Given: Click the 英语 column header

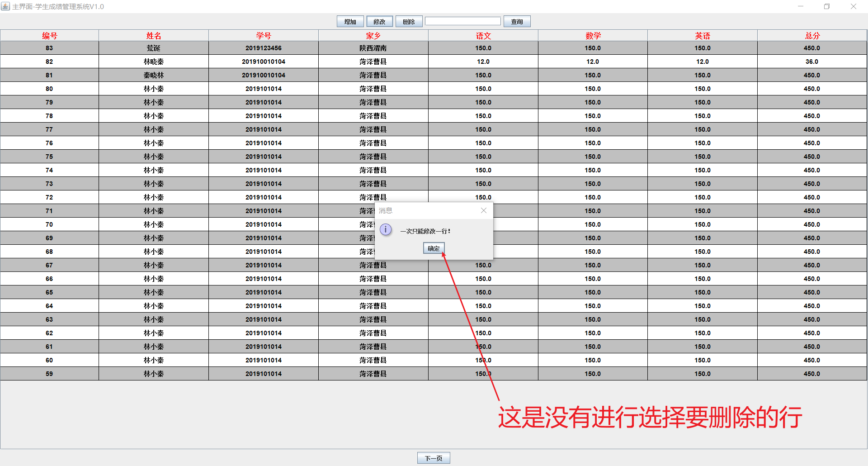Looking at the screenshot, I should click(703, 36).
